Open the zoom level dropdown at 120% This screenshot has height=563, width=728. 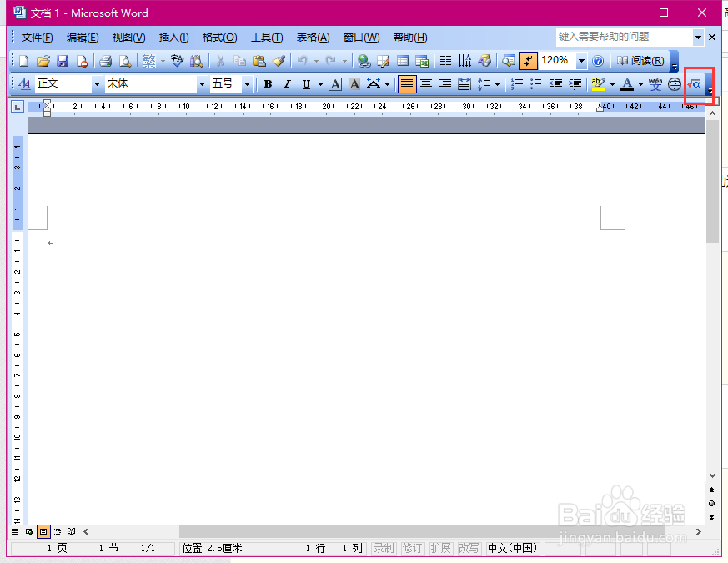[582, 61]
